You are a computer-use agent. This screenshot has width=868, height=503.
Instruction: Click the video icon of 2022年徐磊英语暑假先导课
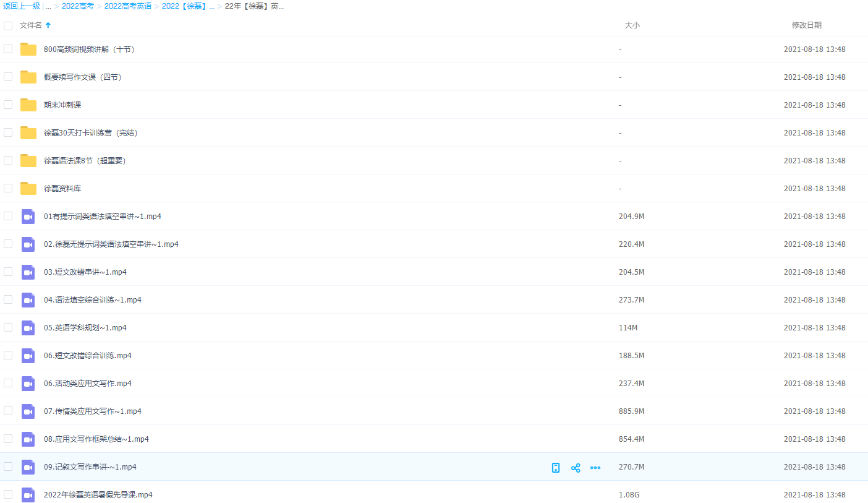tap(28, 495)
